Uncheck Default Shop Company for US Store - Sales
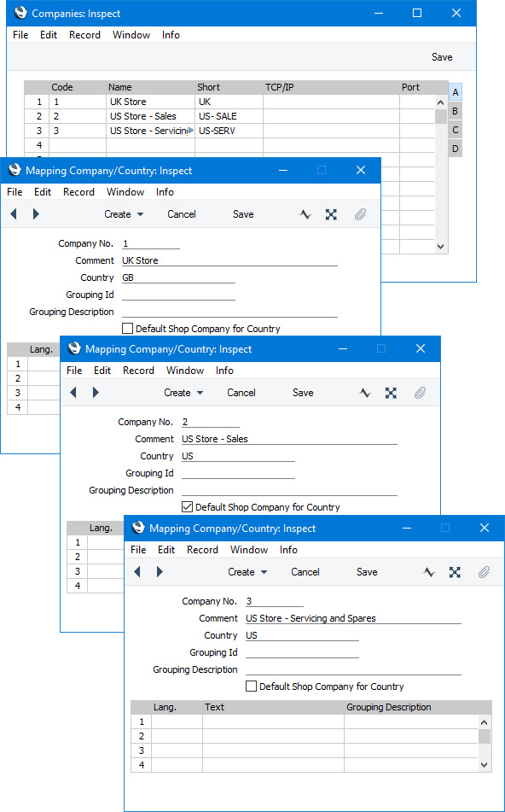The width and height of the screenshot is (505, 812). [x=188, y=507]
